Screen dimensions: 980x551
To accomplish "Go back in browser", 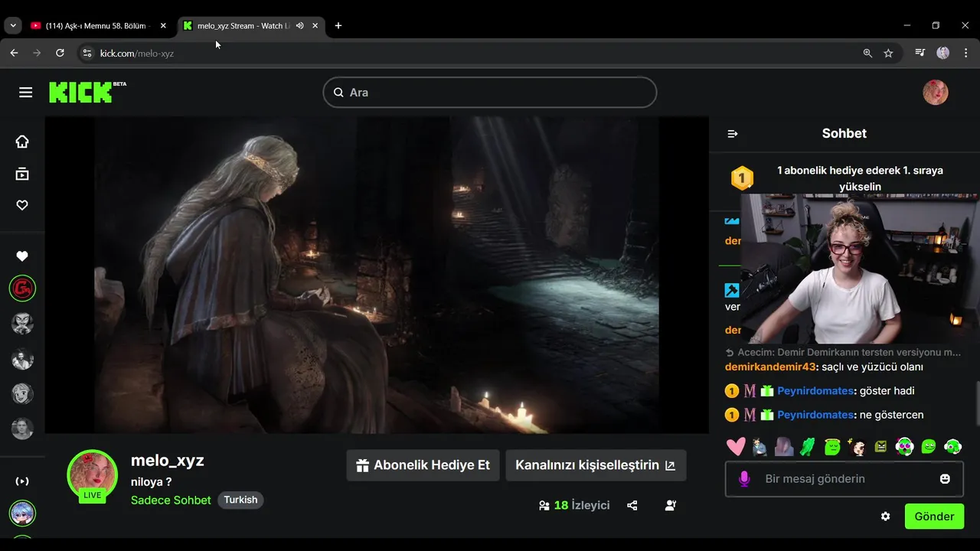I will pos(14,53).
